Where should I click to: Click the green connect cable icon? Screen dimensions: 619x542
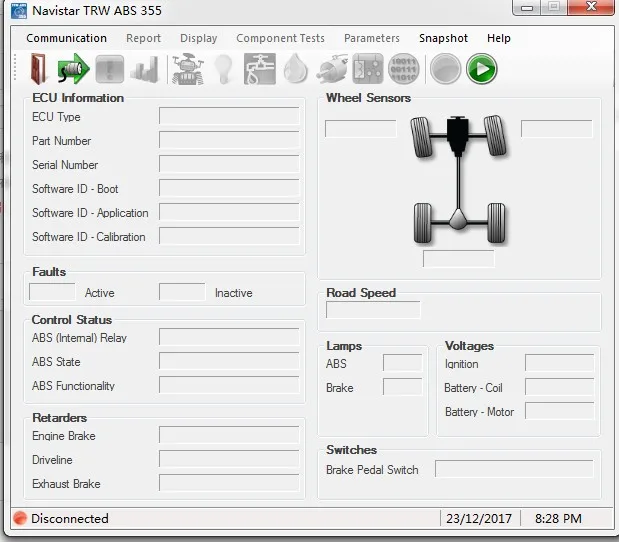(x=73, y=69)
